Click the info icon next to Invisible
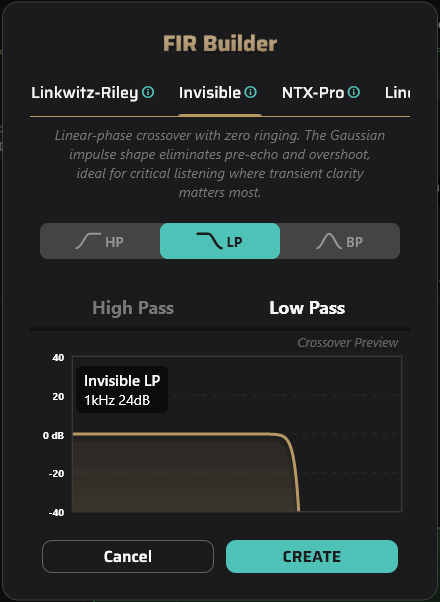This screenshot has width=440, height=602. (251, 92)
